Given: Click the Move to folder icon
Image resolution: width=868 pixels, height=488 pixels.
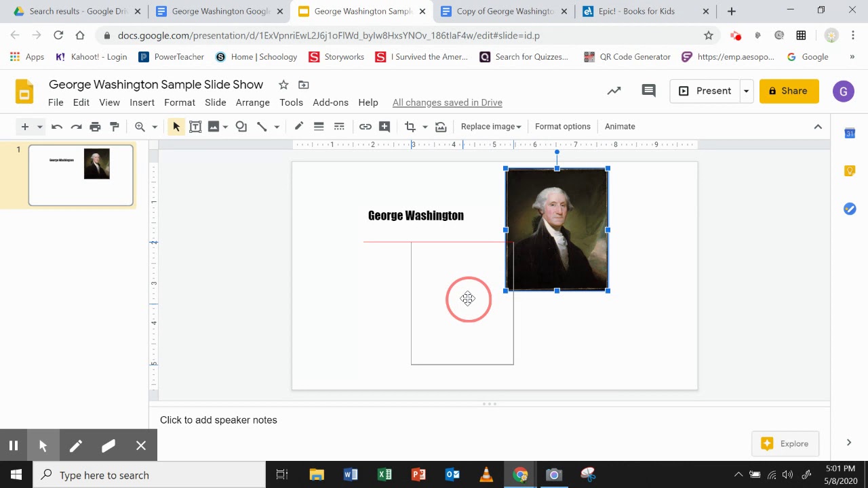Looking at the screenshot, I should tap(304, 85).
